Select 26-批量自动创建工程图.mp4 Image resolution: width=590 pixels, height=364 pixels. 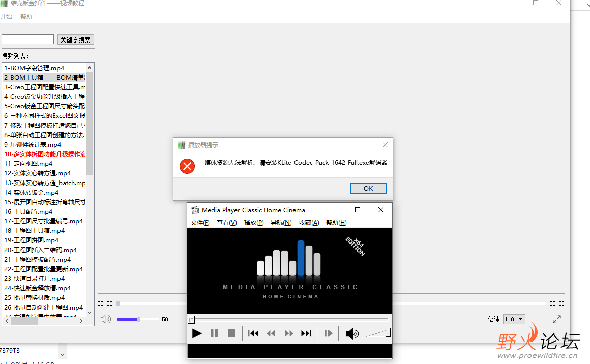click(44, 308)
